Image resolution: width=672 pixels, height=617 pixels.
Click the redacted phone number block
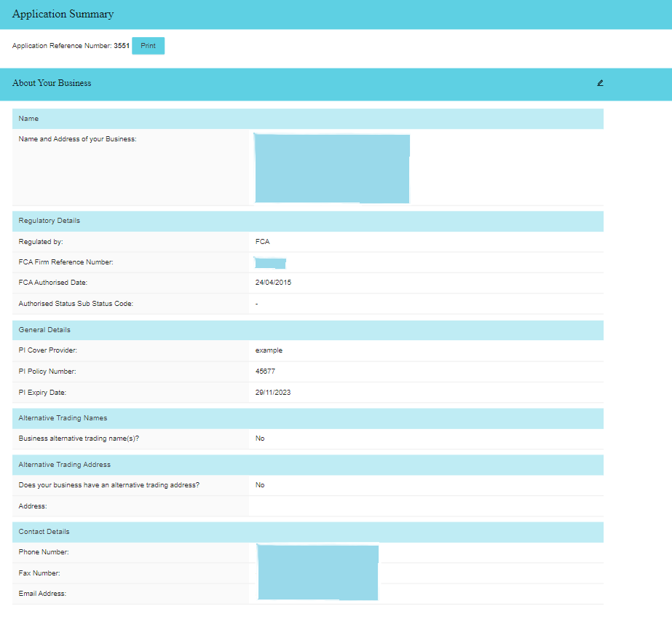click(x=317, y=551)
